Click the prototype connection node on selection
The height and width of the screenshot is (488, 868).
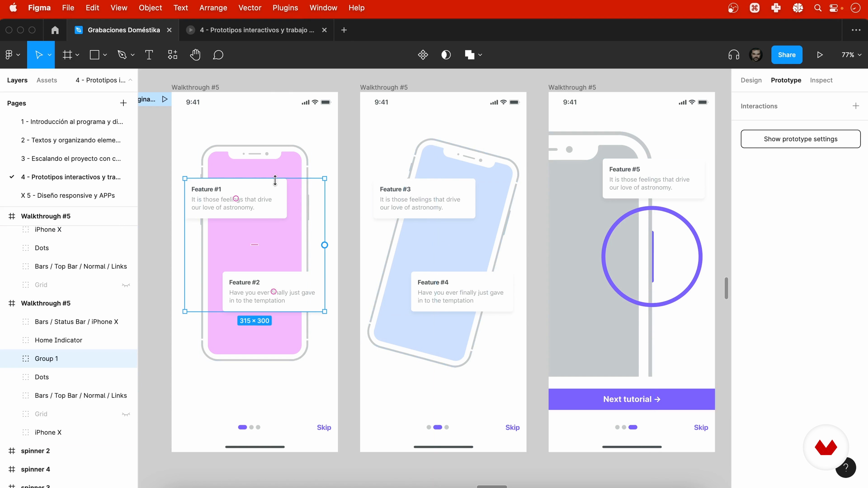click(325, 245)
